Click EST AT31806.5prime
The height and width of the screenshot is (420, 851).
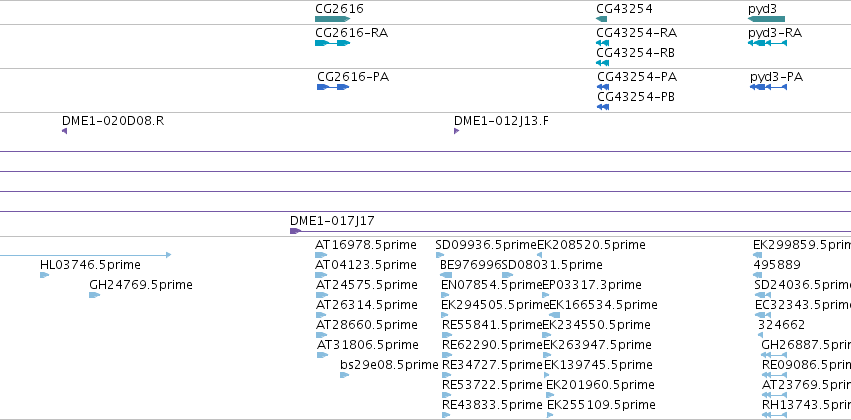(368, 345)
